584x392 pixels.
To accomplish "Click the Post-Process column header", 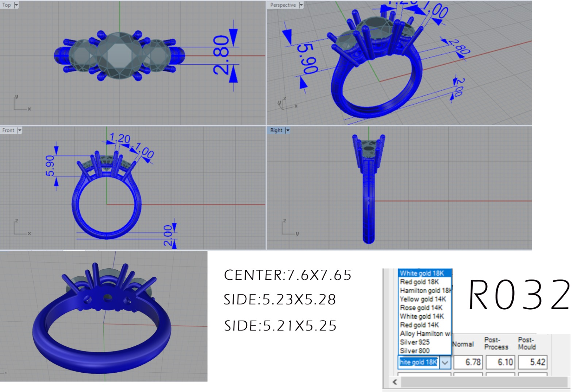I will tap(496, 344).
